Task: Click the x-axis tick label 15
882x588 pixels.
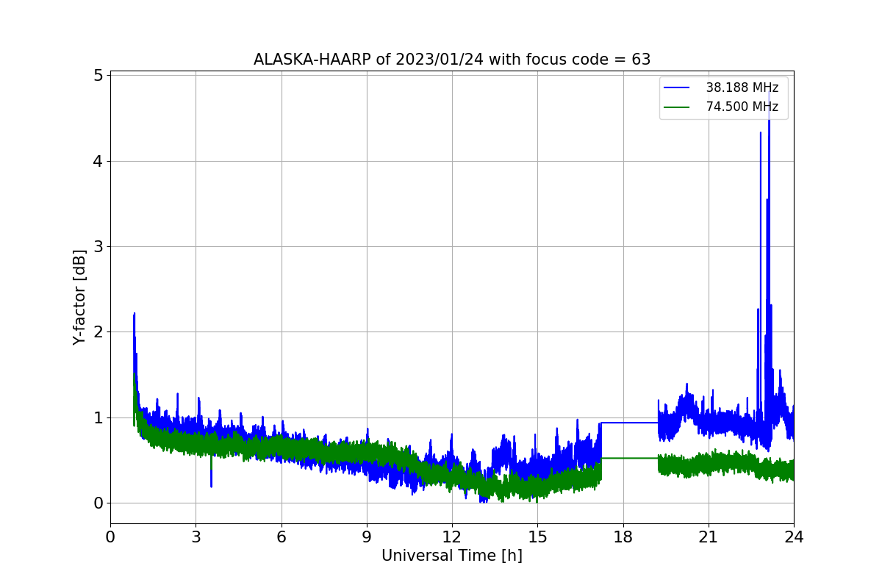Action: [x=537, y=537]
